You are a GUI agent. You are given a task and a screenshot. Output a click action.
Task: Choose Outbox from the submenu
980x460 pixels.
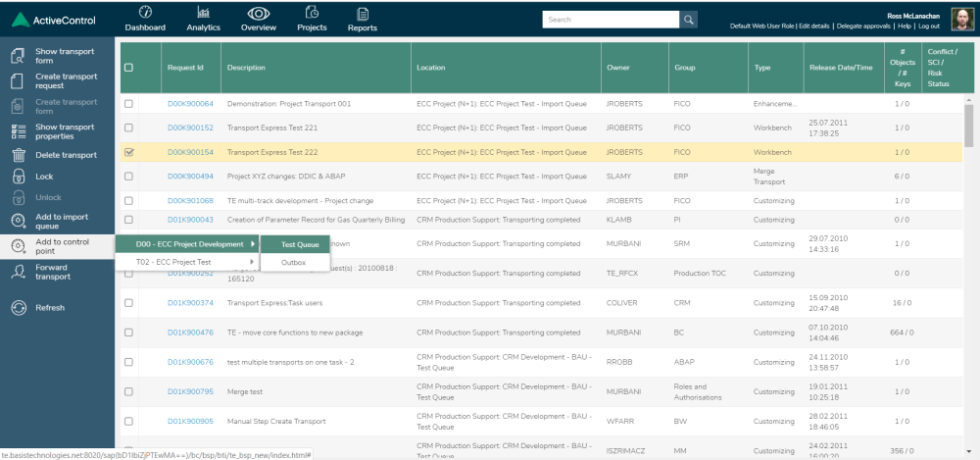click(x=294, y=262)
